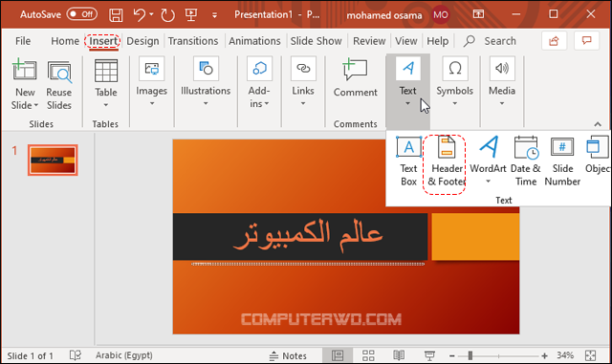
Task: Open Header & Footer dialog
Action: (447, 161)
